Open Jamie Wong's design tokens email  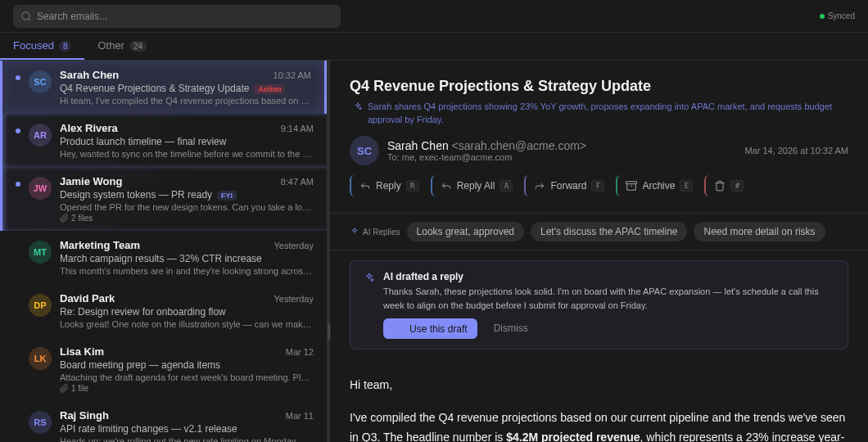pyautogui.click(x=164, y=199)
